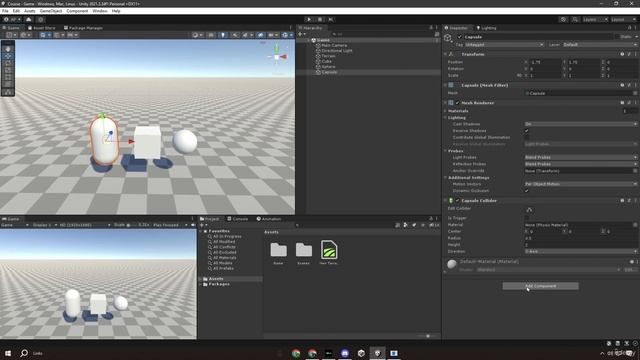Adjust the Project icon size slider
This screenshot has width=640, height=360.
pyautogui.click(x=427, y=336)
